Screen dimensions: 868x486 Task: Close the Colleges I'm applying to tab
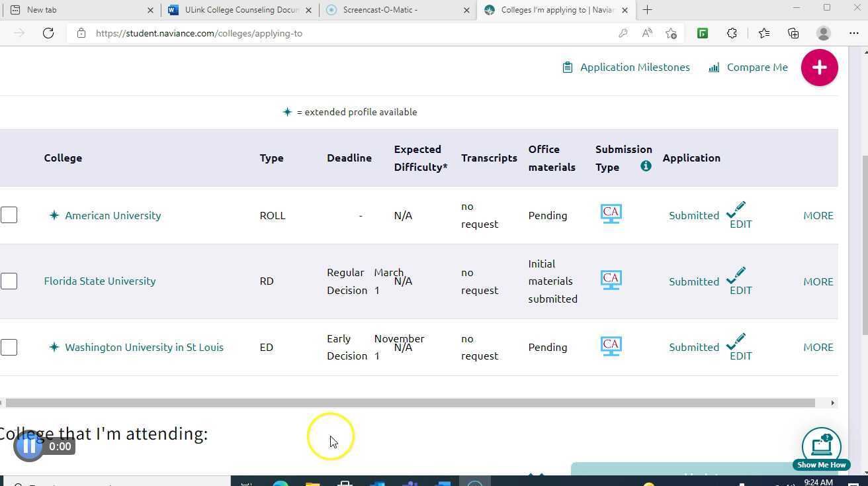coord(625,10)
